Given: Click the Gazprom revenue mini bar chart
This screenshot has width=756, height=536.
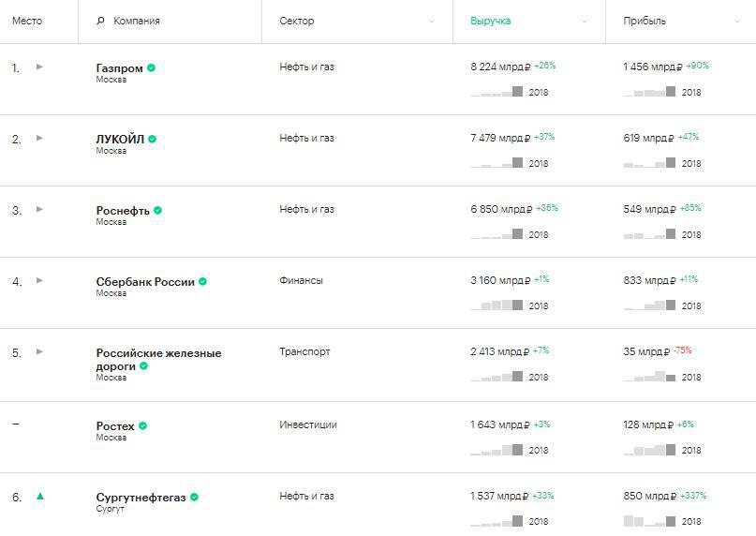Looking at the screenshot, I should 497,92.
